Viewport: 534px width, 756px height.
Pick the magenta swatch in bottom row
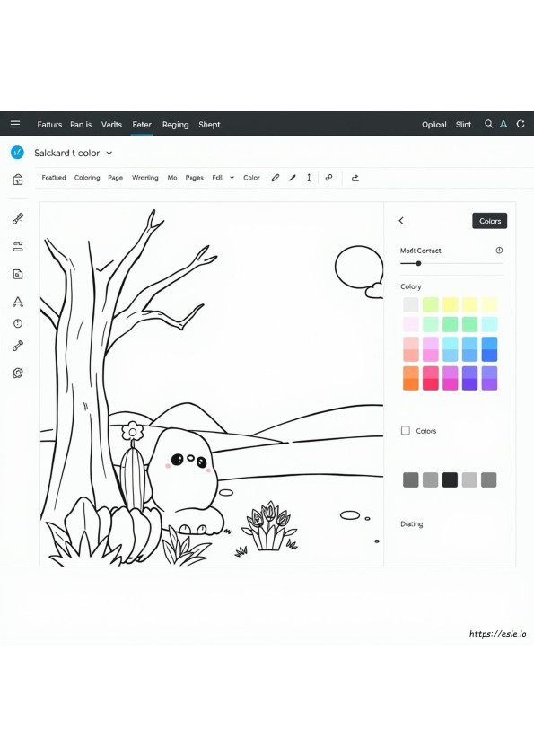click(x=451, y=378)
